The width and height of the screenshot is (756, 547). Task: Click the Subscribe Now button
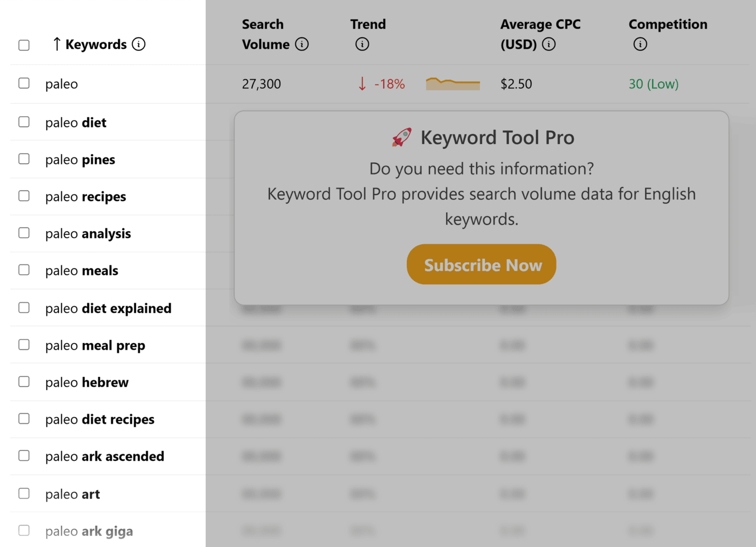481,264
